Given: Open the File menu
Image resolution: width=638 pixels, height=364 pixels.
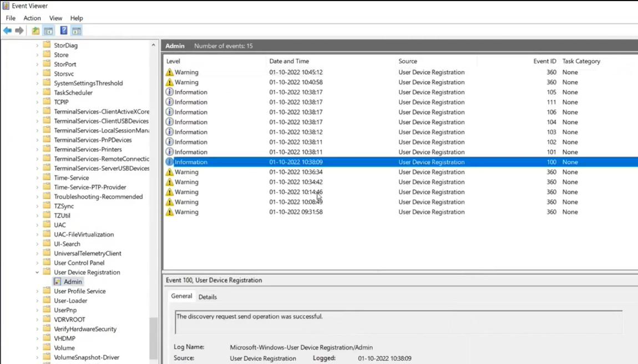Looking at the screenshot, I should pos(11,18).
